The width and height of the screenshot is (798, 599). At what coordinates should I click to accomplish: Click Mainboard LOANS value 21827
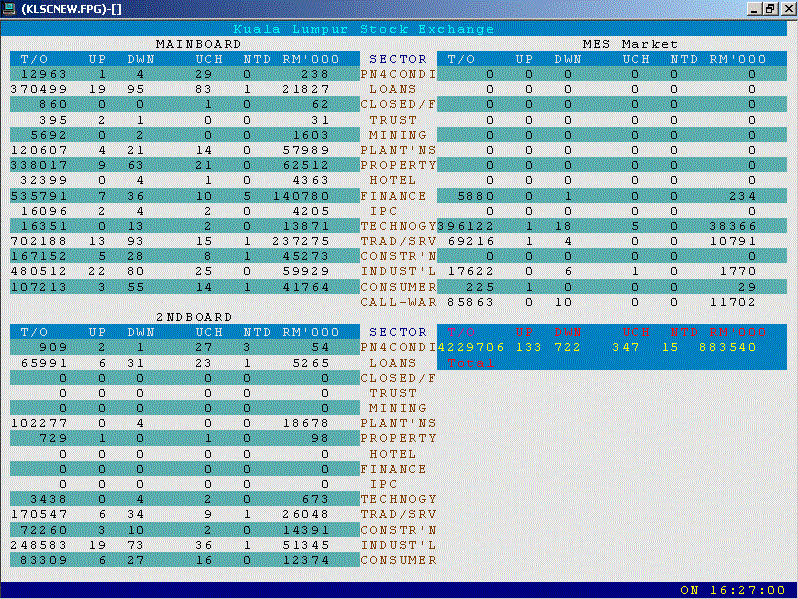pos(306,90)
